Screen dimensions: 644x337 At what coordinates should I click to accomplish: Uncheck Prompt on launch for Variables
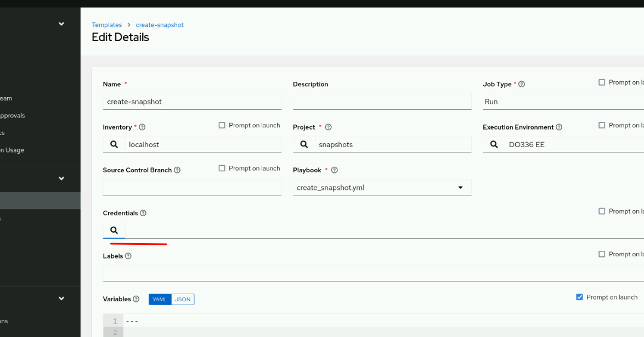579,297
